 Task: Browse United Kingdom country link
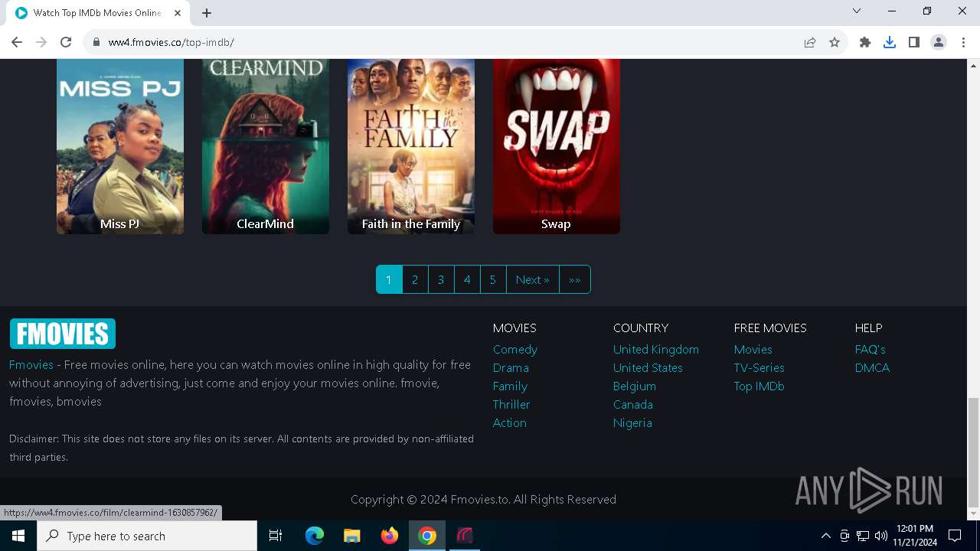point(656,349)
